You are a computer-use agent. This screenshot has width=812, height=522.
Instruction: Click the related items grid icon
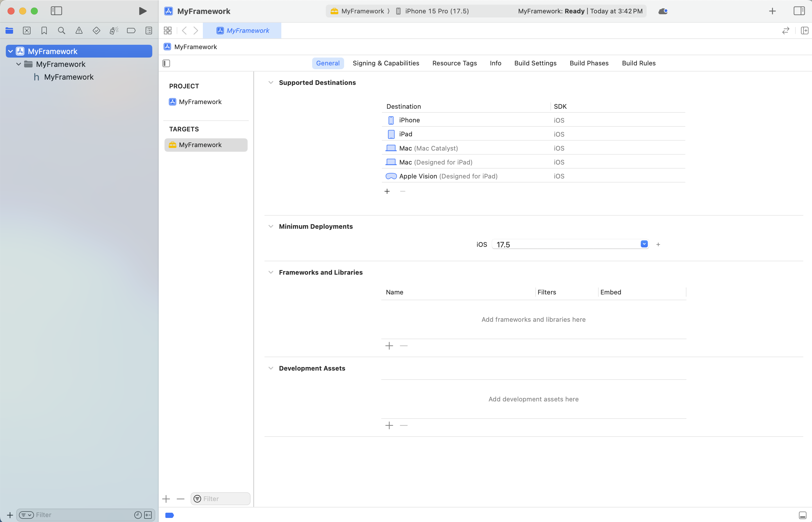tap(168, 31)
